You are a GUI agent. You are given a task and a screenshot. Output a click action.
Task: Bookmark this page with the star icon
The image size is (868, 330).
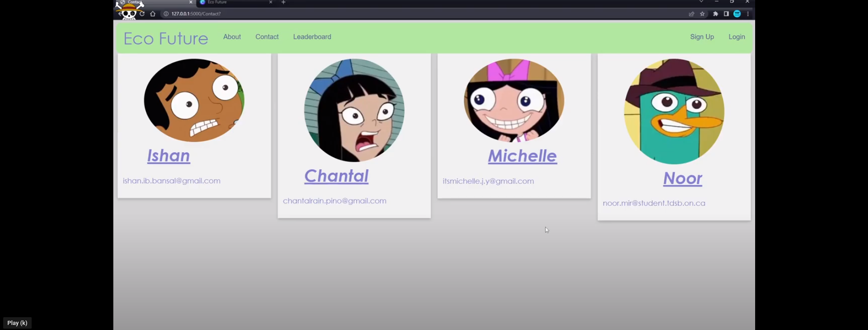[702, 14]
